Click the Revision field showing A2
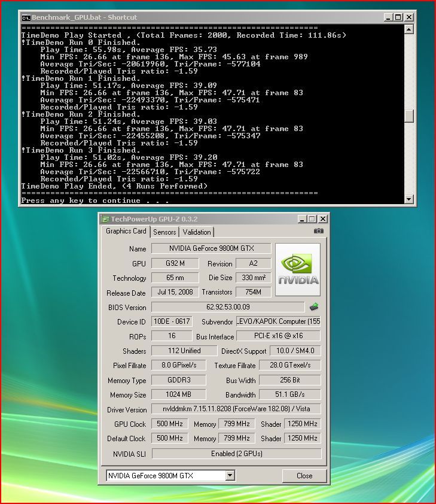 pos(254,263)
